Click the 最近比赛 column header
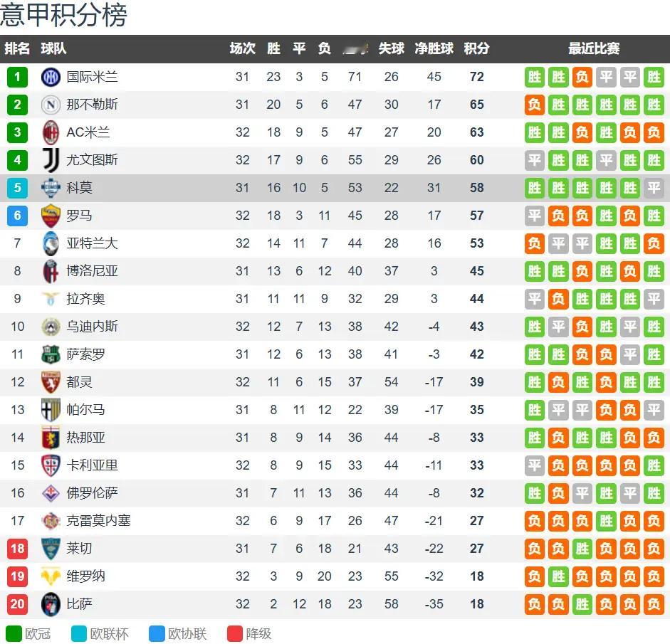670x644 pixels. pos(594,48)
